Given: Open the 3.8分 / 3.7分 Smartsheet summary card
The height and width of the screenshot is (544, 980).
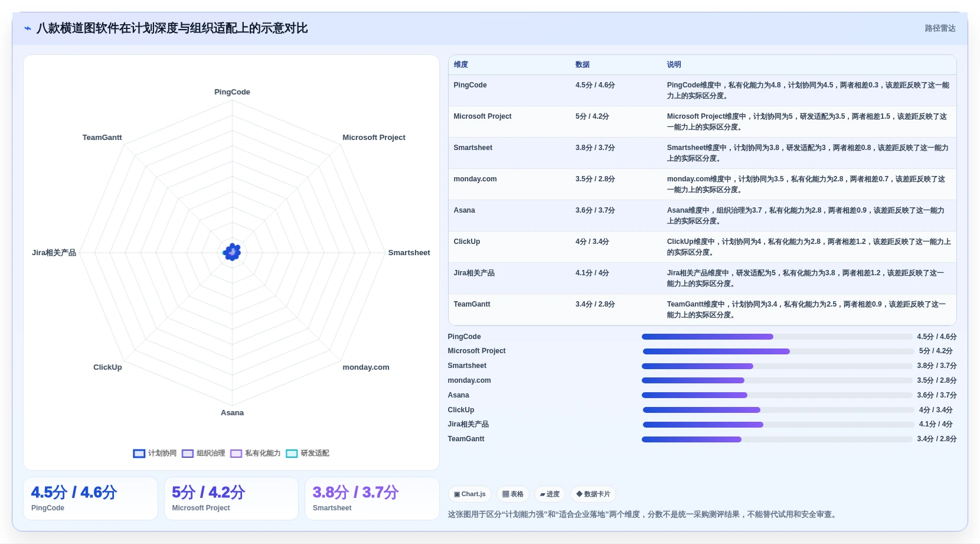Looking at the screenshot, I should click(372, 499).
